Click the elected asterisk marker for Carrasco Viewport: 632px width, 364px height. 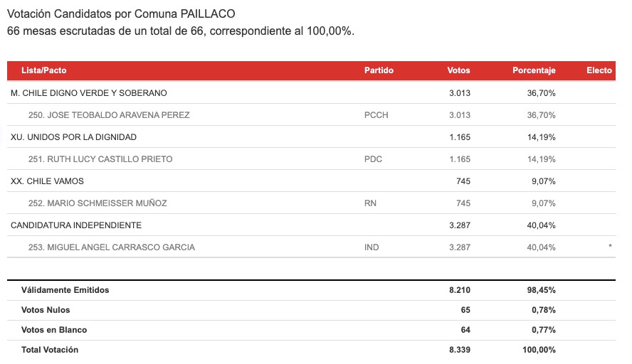[610, 247]
